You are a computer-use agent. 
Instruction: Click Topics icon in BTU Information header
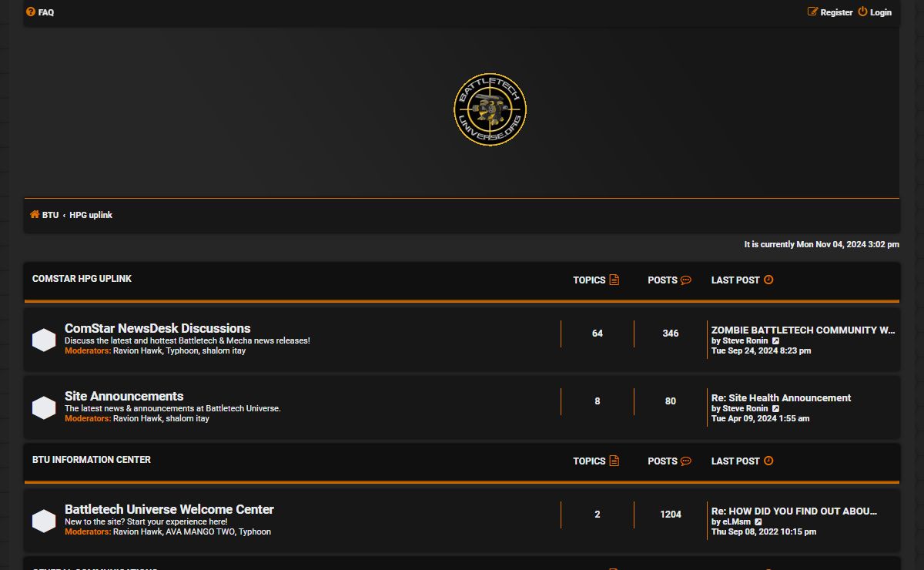pyautogui.click(x=614, y=461)
